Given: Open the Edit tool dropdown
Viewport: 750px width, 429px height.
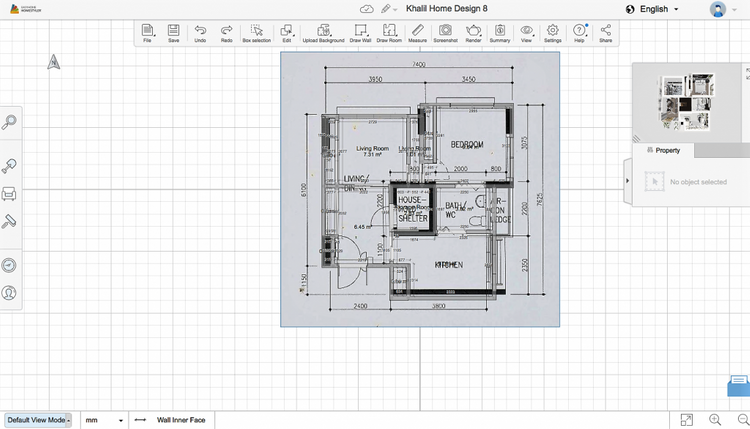Looking at the screenshot, I should 287,33.
